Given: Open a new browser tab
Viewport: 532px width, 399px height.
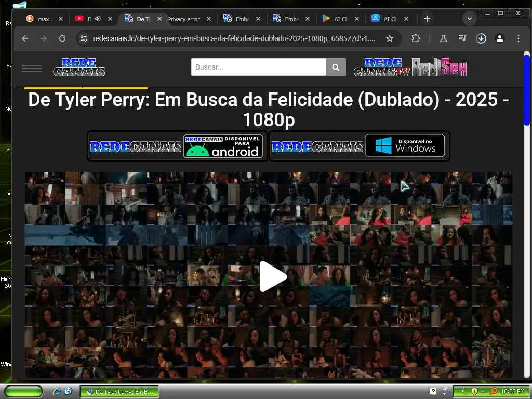Looking at the screenshot, I should (427, 19).
